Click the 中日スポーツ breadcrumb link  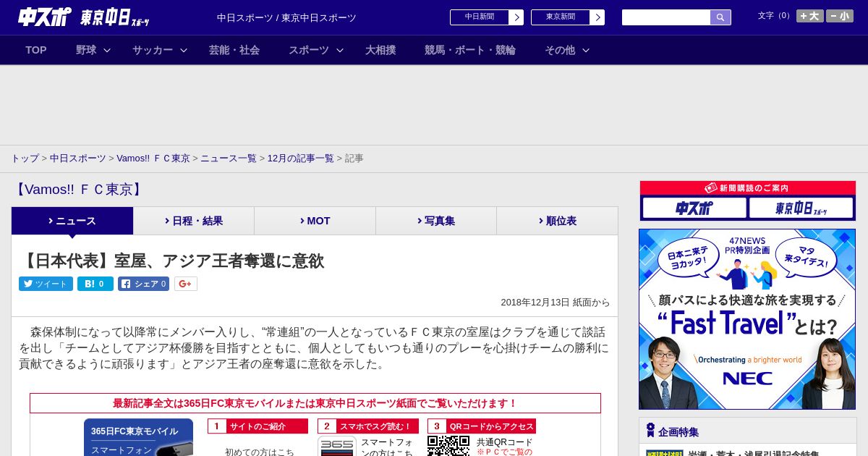[78, 159]
